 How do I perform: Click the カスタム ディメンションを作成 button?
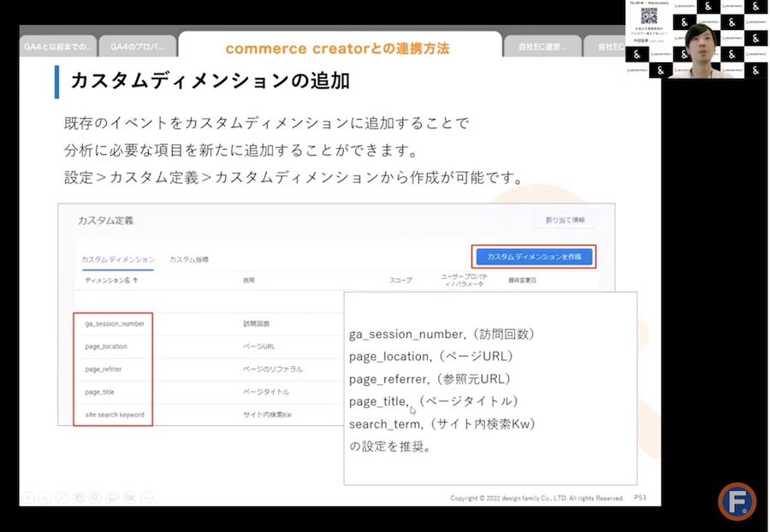coord(534,257)
